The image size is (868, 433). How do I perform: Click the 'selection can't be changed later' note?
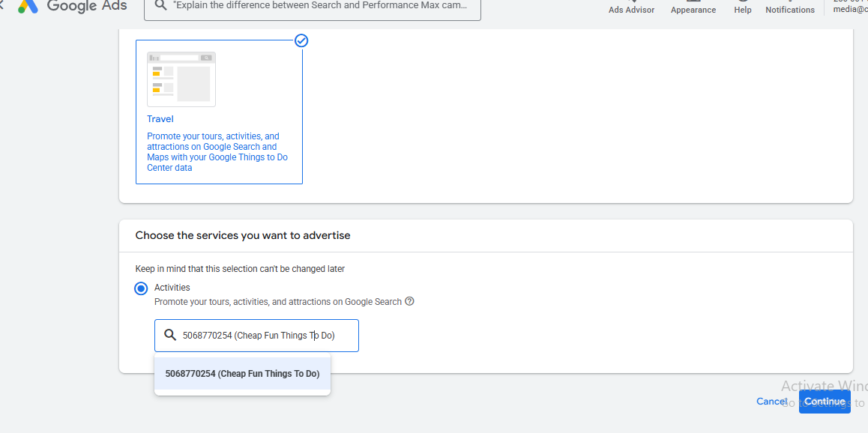[240, 269]
